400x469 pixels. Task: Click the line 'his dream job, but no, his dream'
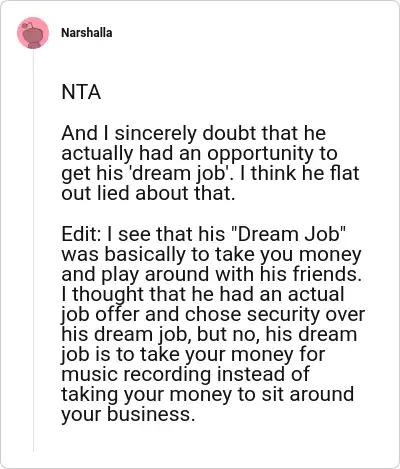click(x=209, y=334)
